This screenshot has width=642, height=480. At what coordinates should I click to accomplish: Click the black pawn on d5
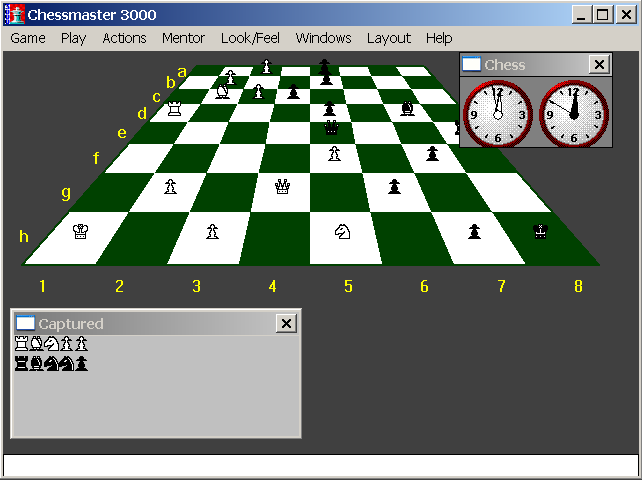pos(330,109)
